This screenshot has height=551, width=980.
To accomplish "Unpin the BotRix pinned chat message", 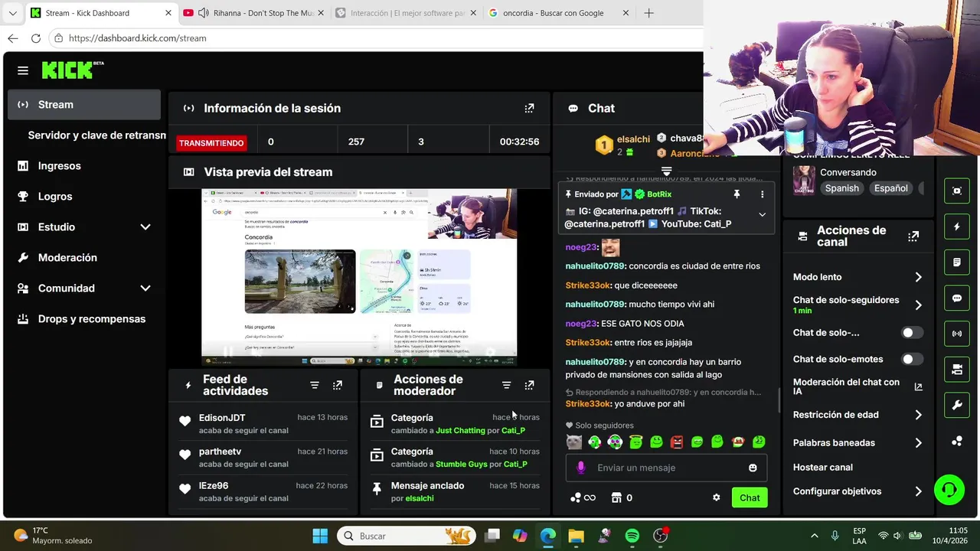I will pos(737,194).
